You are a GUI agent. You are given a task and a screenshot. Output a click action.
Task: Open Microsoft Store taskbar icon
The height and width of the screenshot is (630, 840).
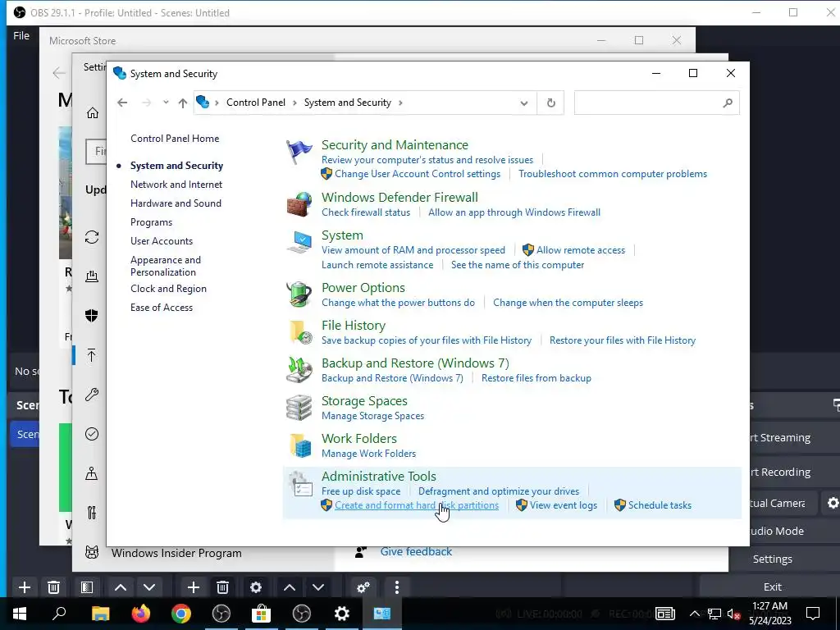[x=262, y=614]
